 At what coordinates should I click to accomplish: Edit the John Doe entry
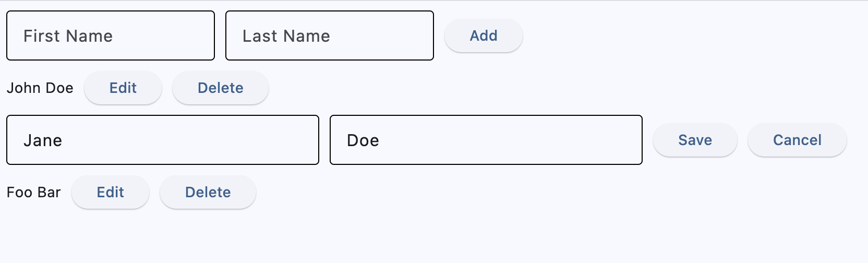pos(123,88)
